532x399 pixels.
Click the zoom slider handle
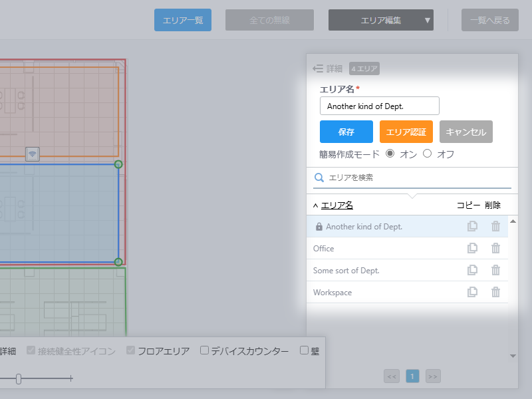point(19,378)
